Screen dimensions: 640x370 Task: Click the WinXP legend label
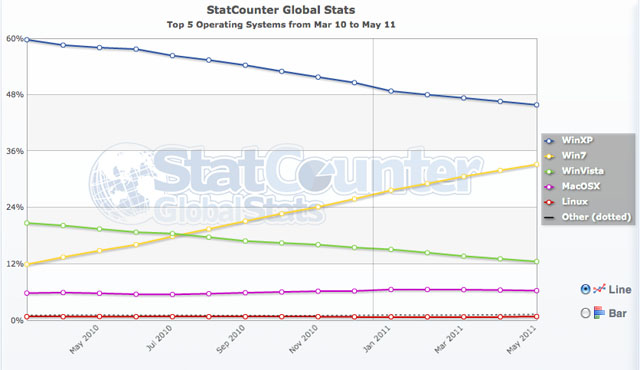tap(577, 140)
